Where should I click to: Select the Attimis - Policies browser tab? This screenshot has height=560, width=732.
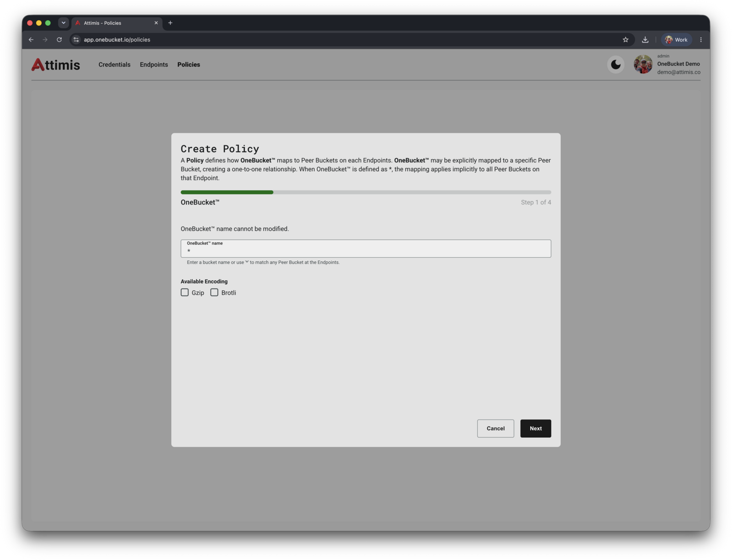coord(117,23)
